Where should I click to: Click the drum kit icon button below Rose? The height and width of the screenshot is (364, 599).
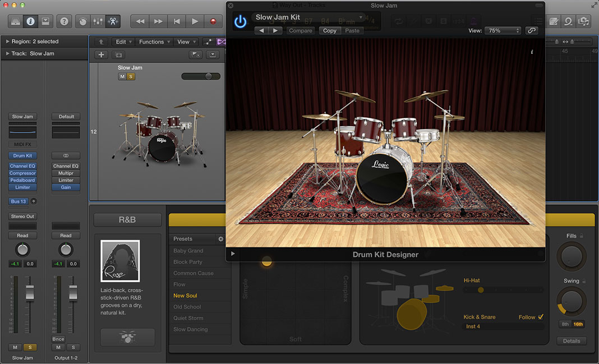(127, 337)
